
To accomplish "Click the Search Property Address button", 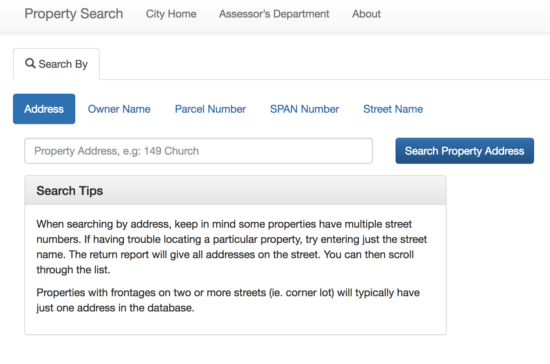I will (x=465, y=151).
